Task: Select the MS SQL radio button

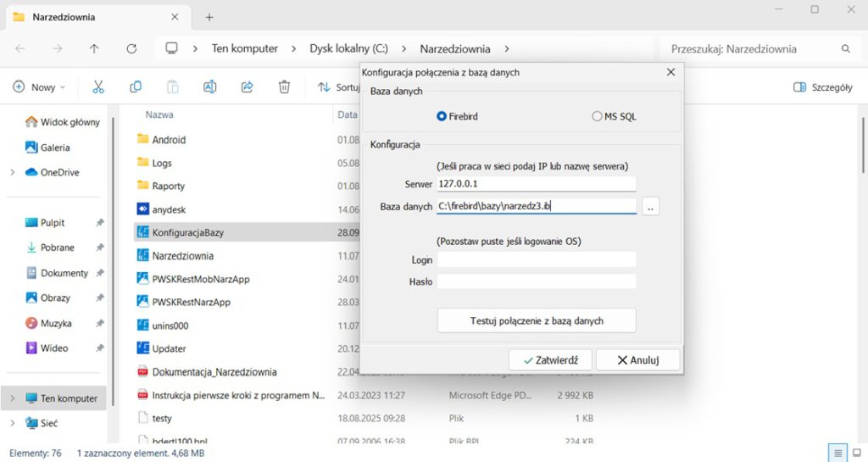Action: 597,116
